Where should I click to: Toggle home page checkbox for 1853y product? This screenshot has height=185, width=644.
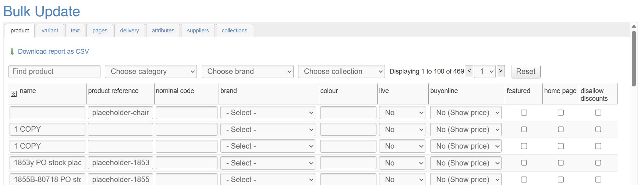click(561, 163)
